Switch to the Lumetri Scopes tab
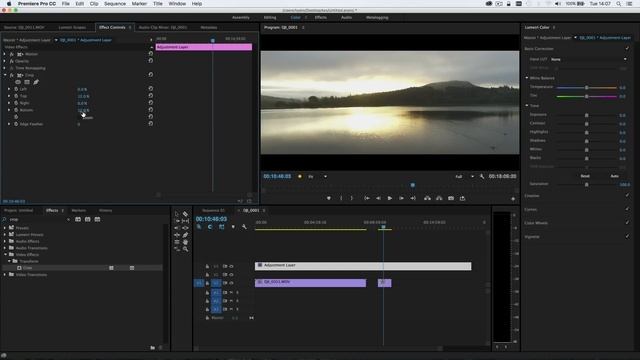The width and height of the screenshot is (640, 360). pos(72,27)
